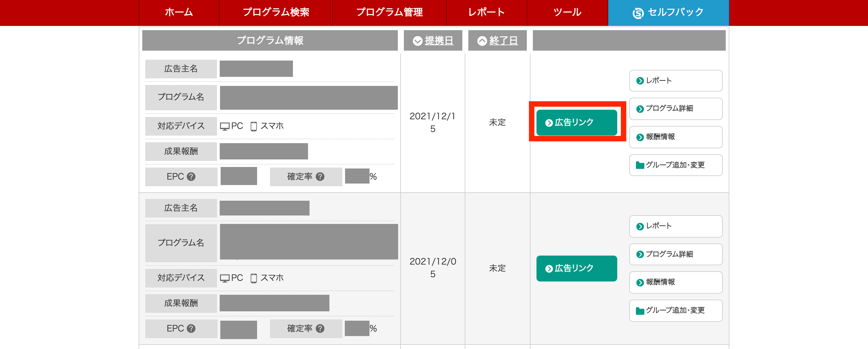
Task: Click the PC monitor icon in first program
Action: 225,126
